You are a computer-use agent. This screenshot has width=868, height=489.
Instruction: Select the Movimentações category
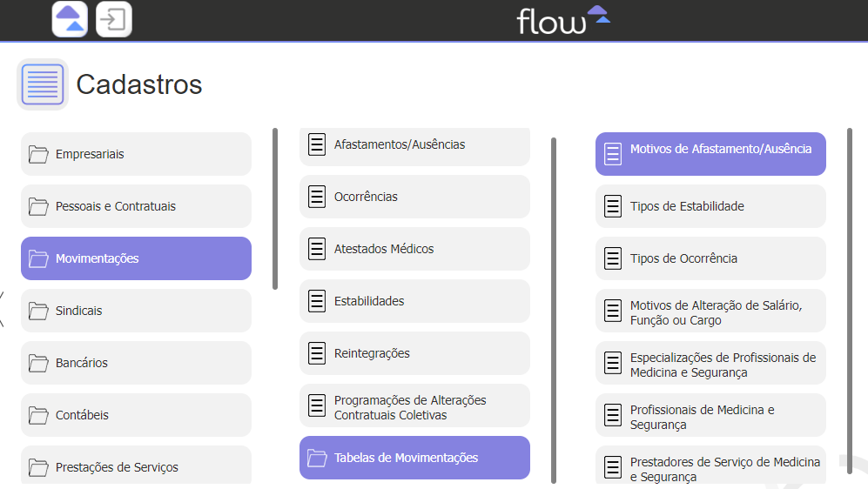(136, 258)
